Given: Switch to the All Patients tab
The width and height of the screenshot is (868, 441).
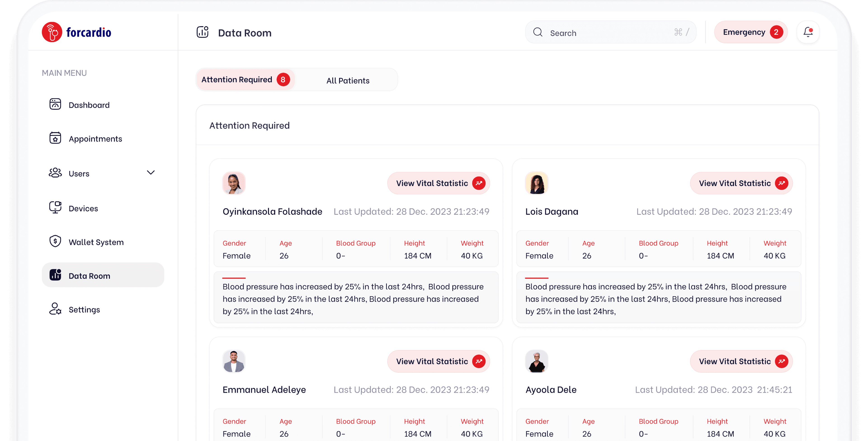Looking at the screenshot, I should 347,80.
